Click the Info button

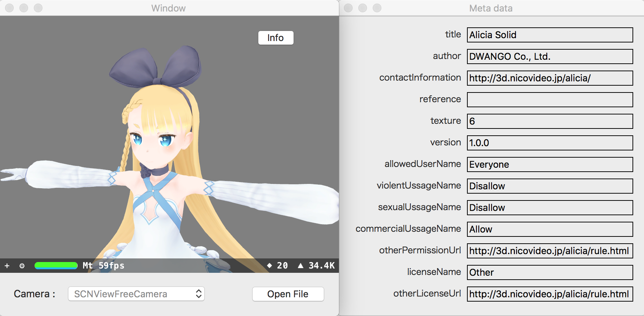pyautogui.click(x=276, y=38)
